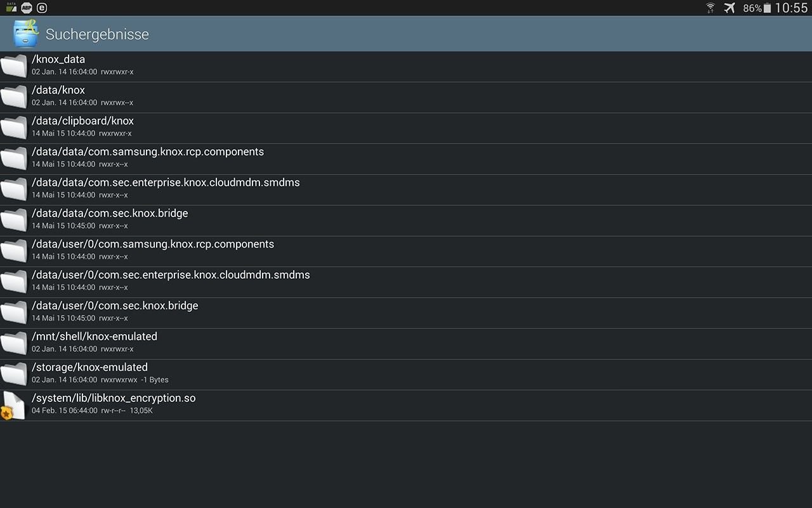Open the /knox_data path entry
Viewport: 812px width, 508px height.
[x=58, y=59]
